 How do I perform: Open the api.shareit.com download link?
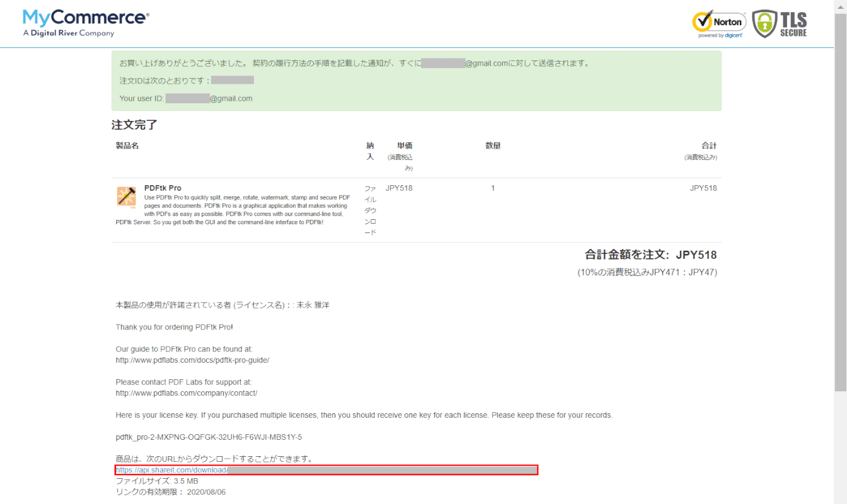click(x=326, y=470)
